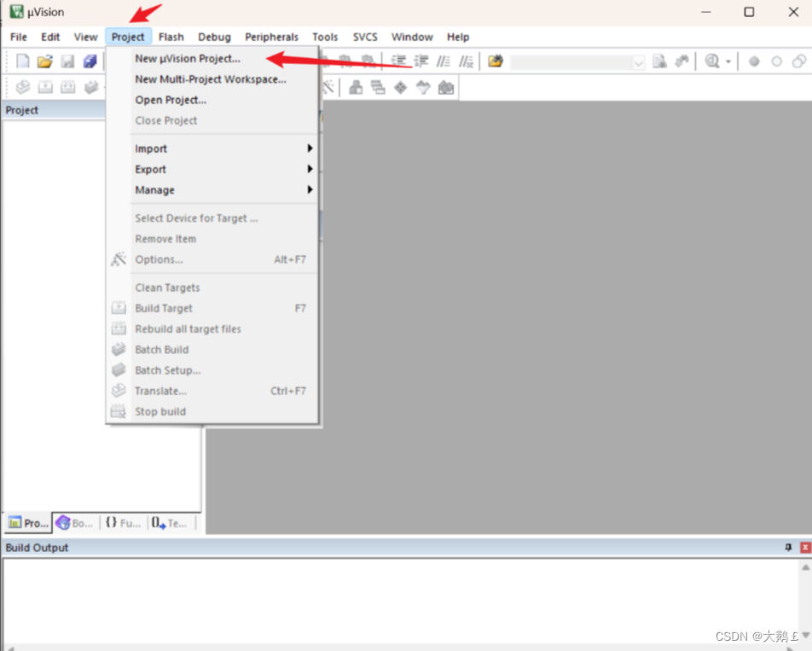The image size is (812, 651).
Task: Close the Build Output panel
Action: pos(805,548)
